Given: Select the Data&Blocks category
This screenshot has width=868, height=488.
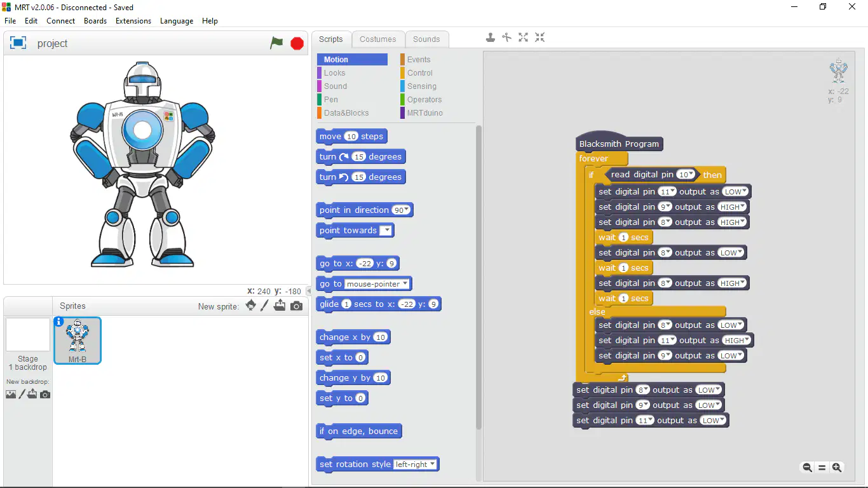Looking at the screenshot, I should tap(346, 113).
